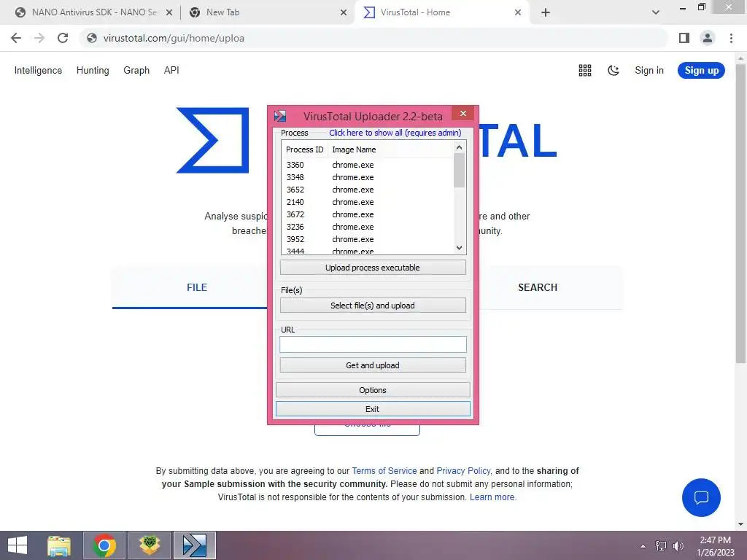Open Chrome three-dot menu

pos(731,38)
